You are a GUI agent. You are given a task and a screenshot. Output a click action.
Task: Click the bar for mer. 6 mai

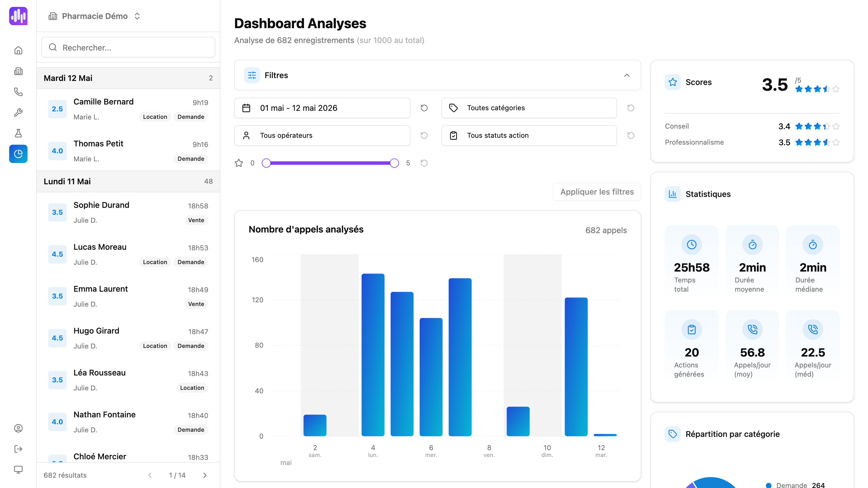(431, 377)
